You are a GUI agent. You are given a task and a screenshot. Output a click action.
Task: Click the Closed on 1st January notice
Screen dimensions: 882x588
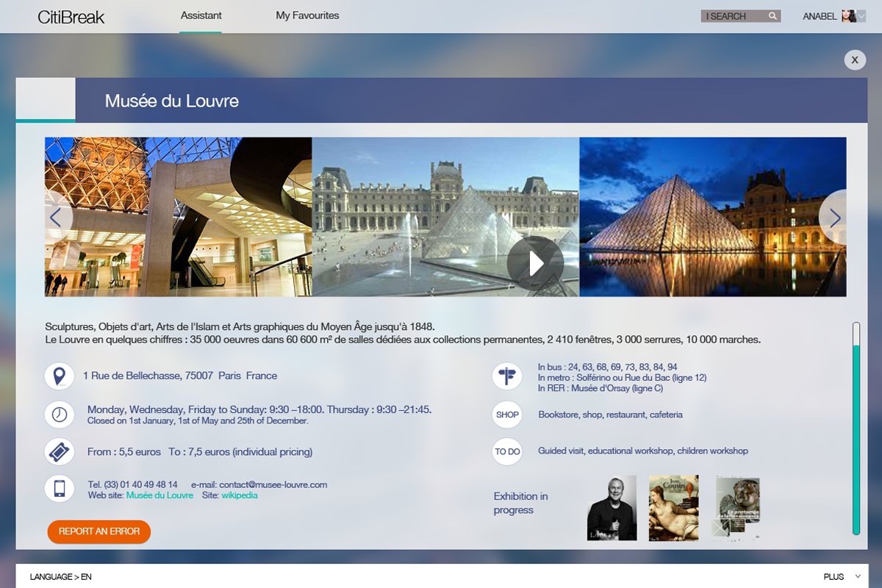[198, 421]
